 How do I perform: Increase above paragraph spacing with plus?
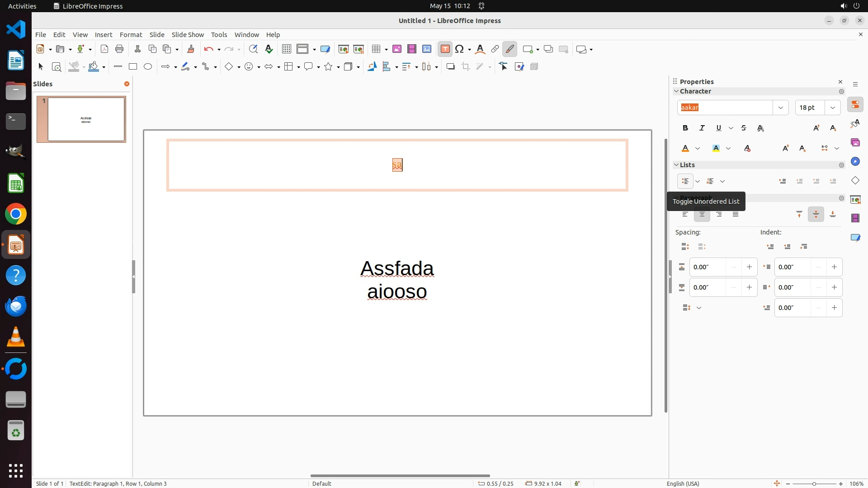point(749,267)
